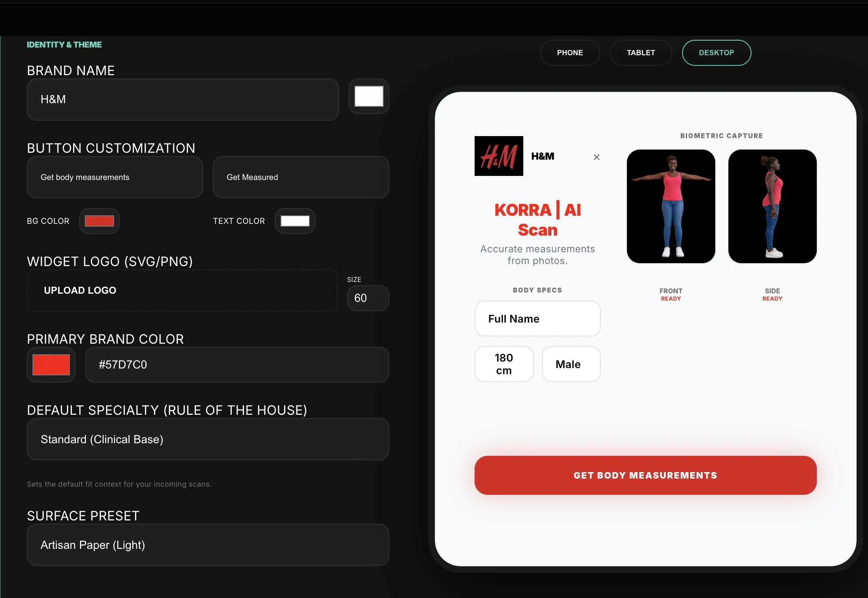868x598 pixels.
Task: Click 'Accurate measurements from photos.' text
Action: (538, 255)
